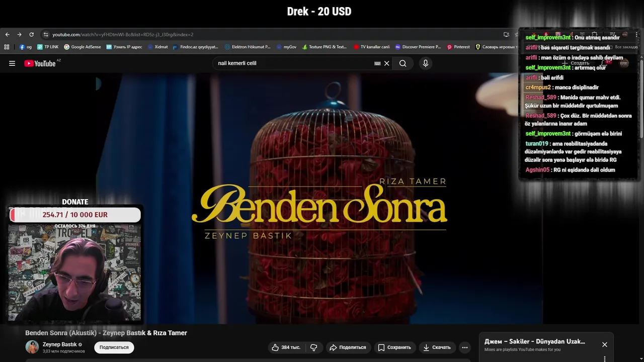Viewport: 644px width, 362px height.
Task: Open the TP LINK bookmark
Action: point(48,47)
